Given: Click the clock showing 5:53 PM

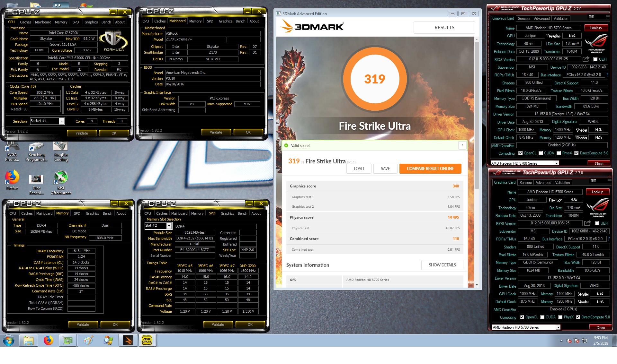Looking at the screenshot, I should click(601, 338).
